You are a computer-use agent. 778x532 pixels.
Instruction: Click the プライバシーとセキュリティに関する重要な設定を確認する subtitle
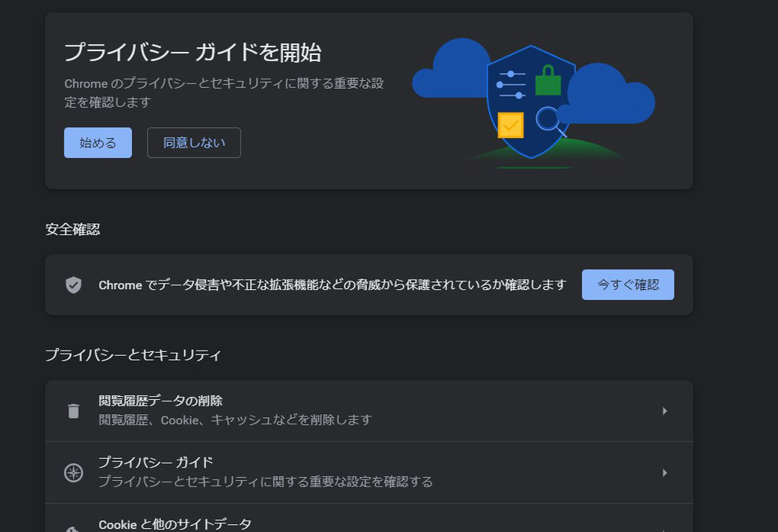click(x=266, y=482)
